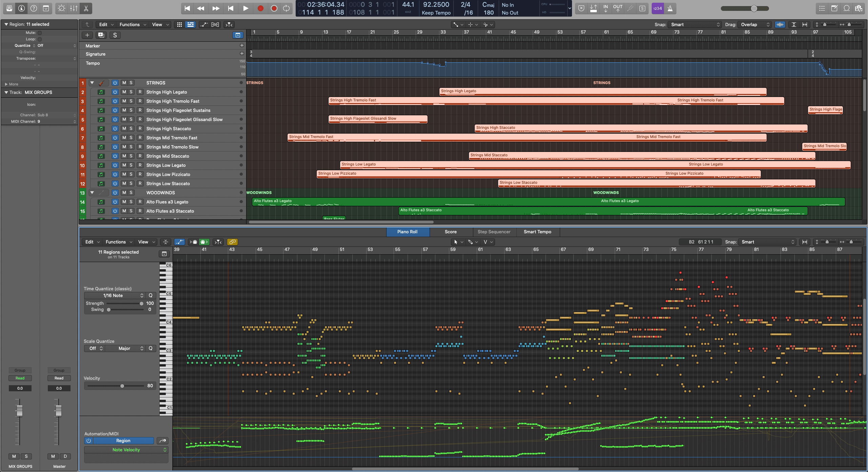
Task: Enable the Loop checkbox in Region inspector
Action: pyautogui.click(x=39, y=39)
